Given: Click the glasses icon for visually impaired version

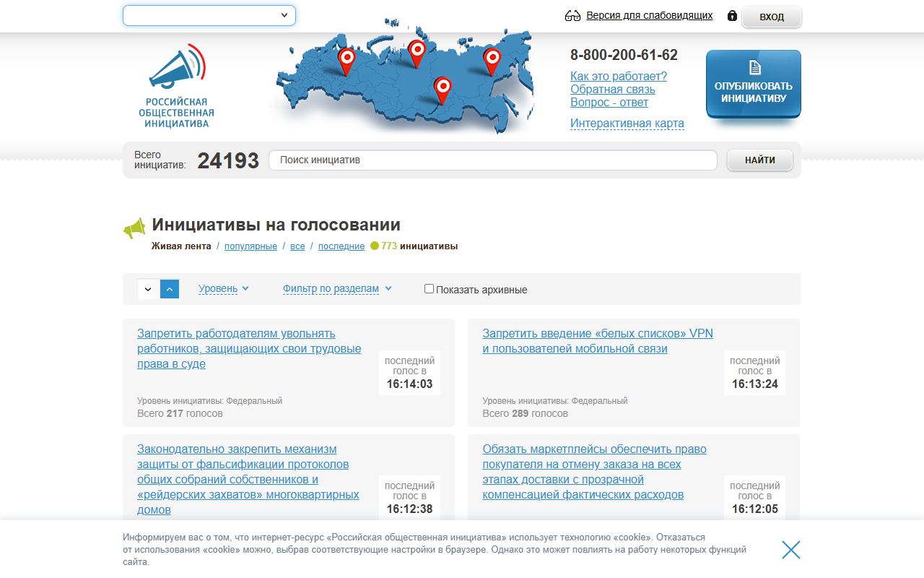Looking at the screenshot, I should 573,16.
